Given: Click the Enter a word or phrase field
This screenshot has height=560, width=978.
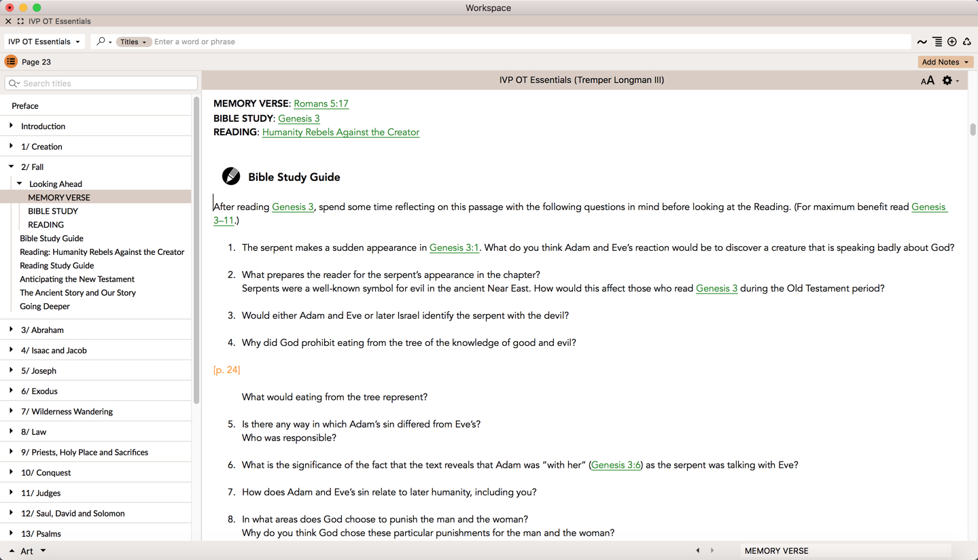Looking at the screenshot, I should [530, 42].
